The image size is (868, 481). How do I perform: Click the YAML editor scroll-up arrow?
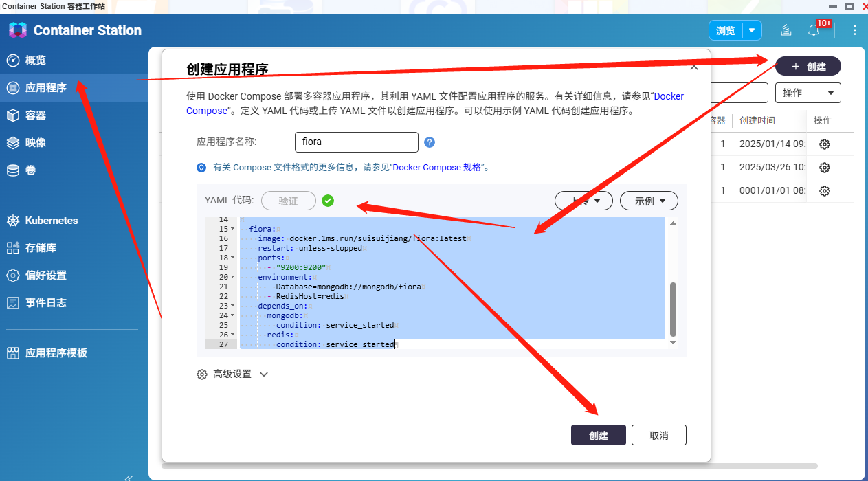[673, 223]
